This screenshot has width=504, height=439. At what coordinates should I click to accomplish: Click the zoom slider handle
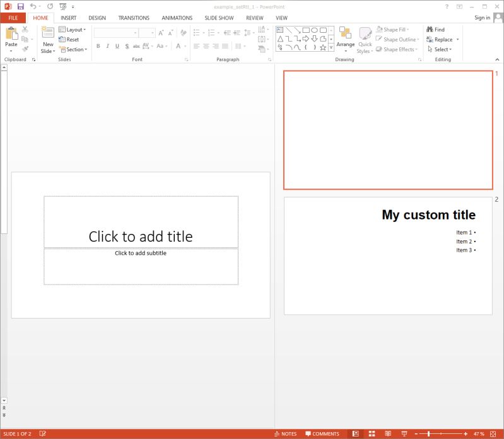[x=428, y=434]
